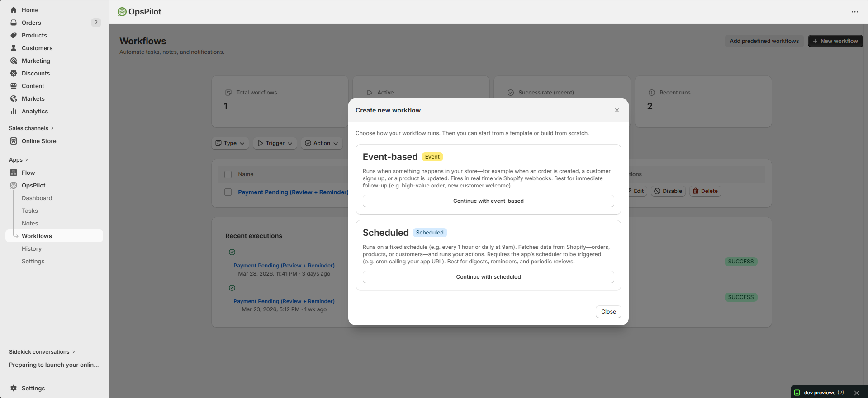Click the blue Scheduled badge

430,233
